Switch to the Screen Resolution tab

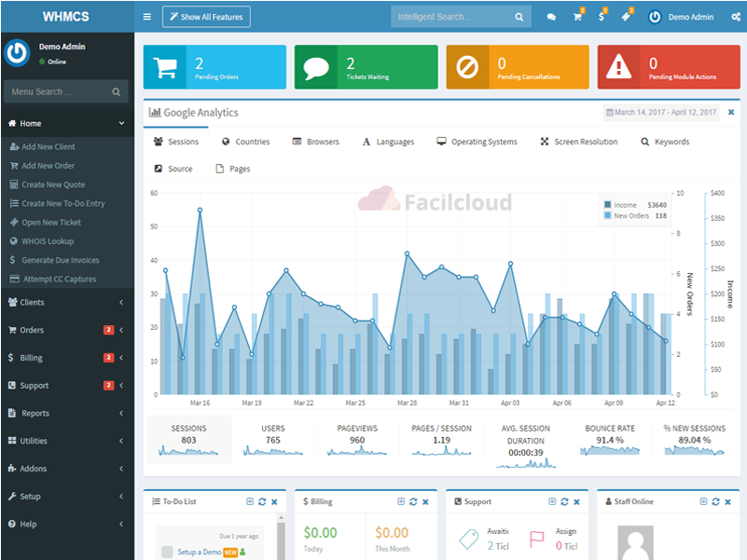pos(579,142)
